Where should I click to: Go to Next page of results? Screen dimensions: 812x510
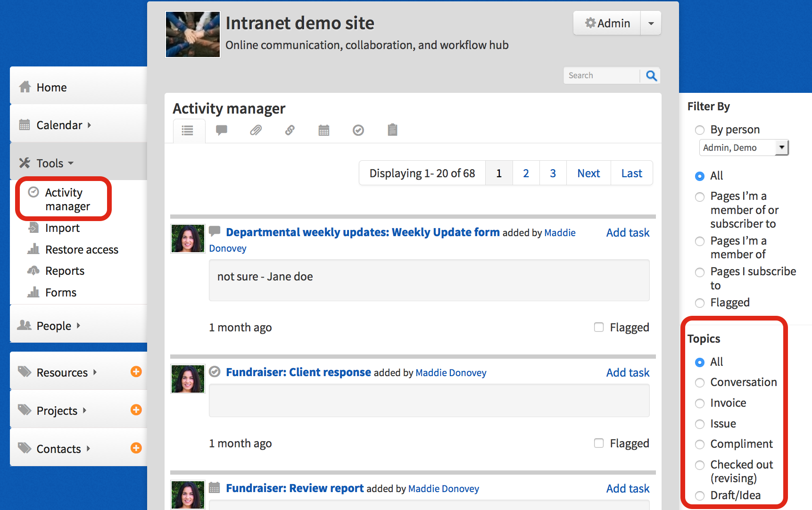coord(588,173)
